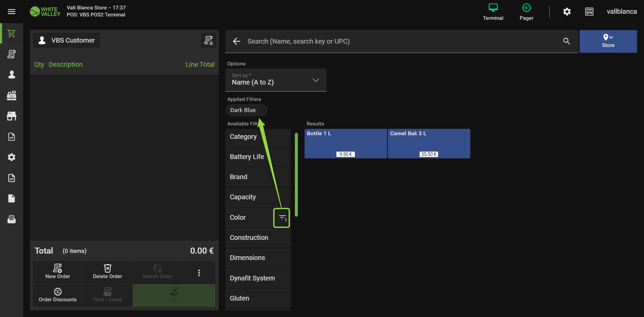Remove the Dark Blue applied filter
The image size is (644, 317).
tap(263, 110)
